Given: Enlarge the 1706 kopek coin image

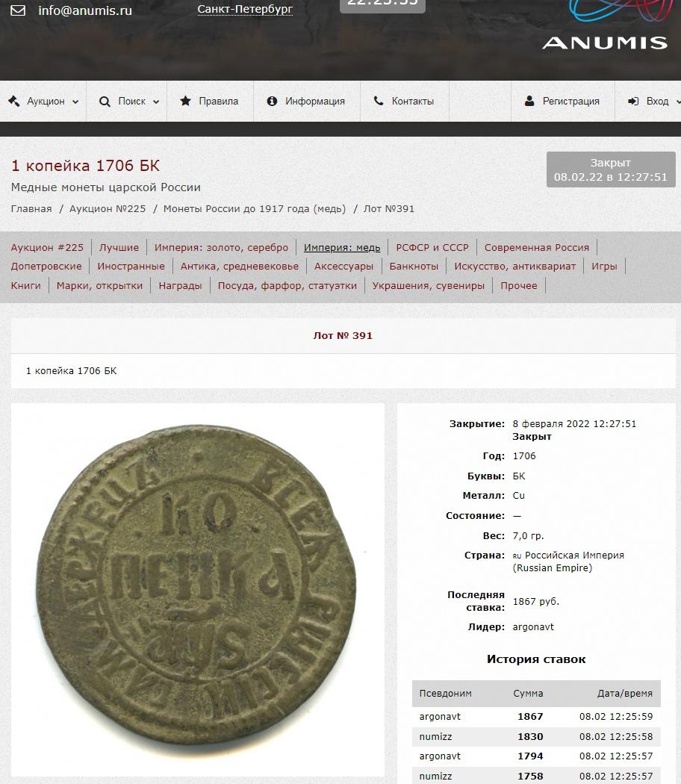Looking at the screenshot, I should [197, 590].
